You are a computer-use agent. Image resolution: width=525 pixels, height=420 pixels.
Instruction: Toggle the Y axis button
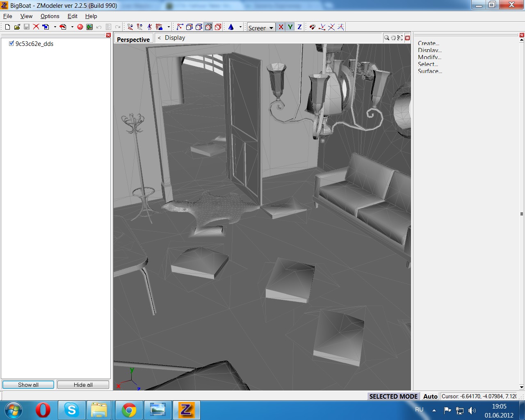(290, 27)
